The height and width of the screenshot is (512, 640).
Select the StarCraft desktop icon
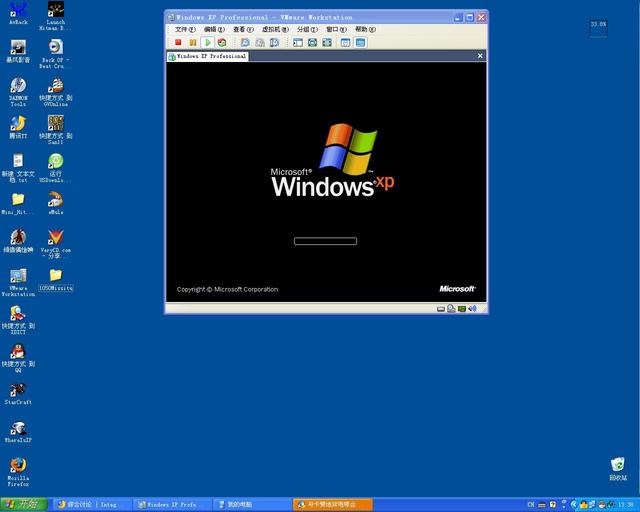[x=18, y=394]
